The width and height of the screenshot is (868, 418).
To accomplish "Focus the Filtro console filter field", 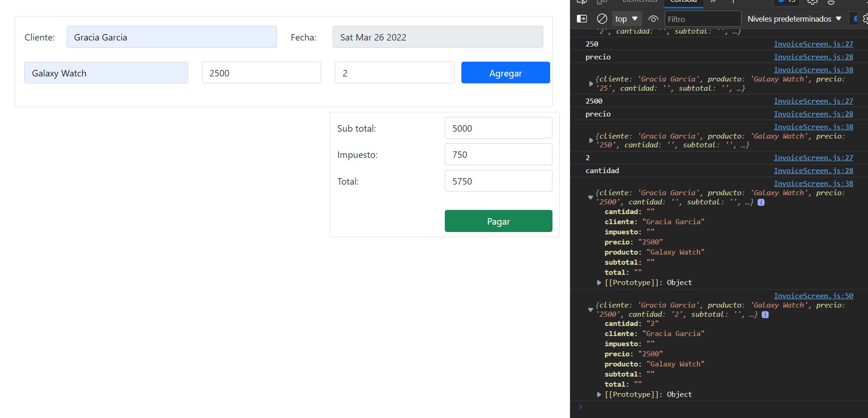I will [x=703, y=19].
